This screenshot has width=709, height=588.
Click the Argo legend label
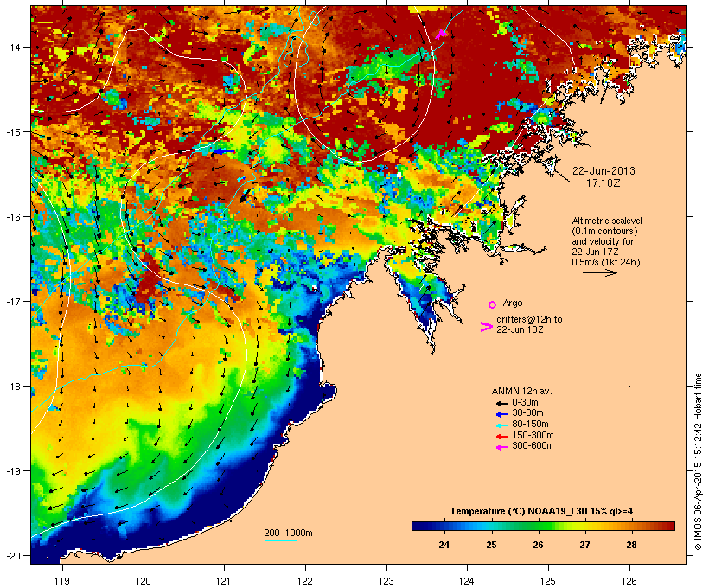tap(513, 303)
